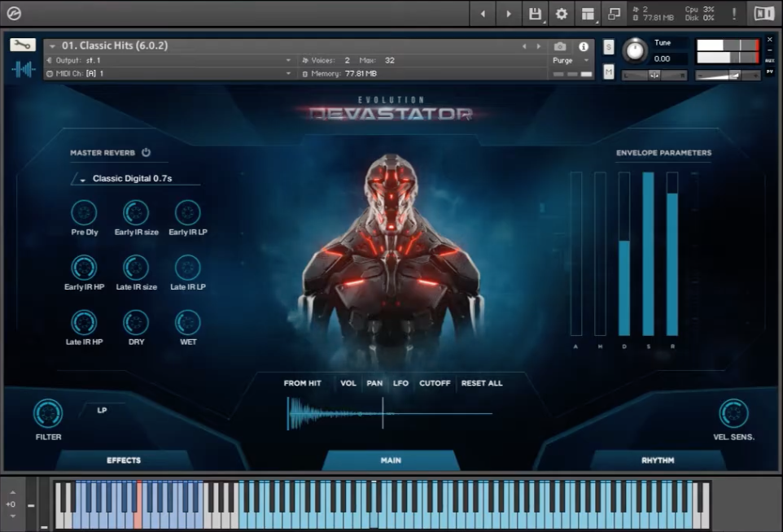The height and width of the screenshot is (532, 783).
Task: Click the Decay envelope bar
Action: point(624,254)
